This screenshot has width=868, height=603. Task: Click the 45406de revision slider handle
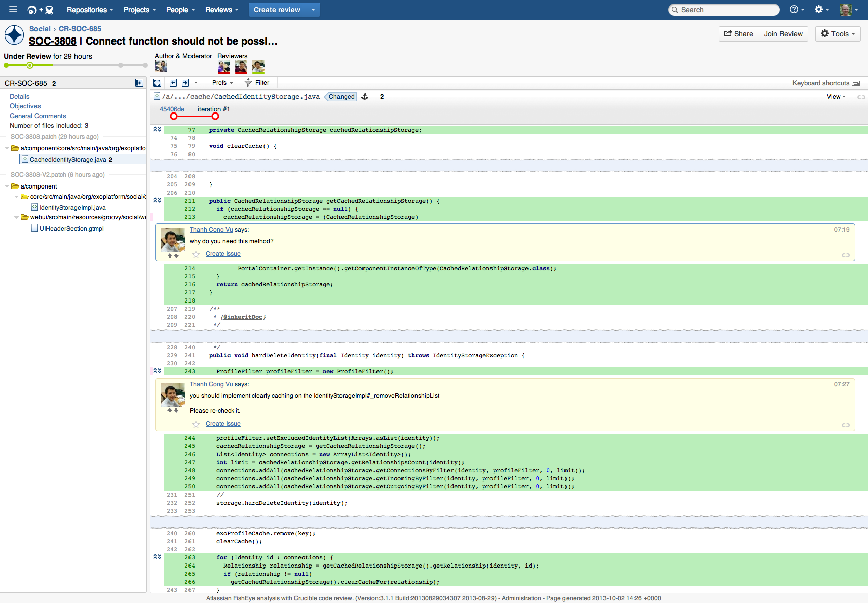click(174, 116)
